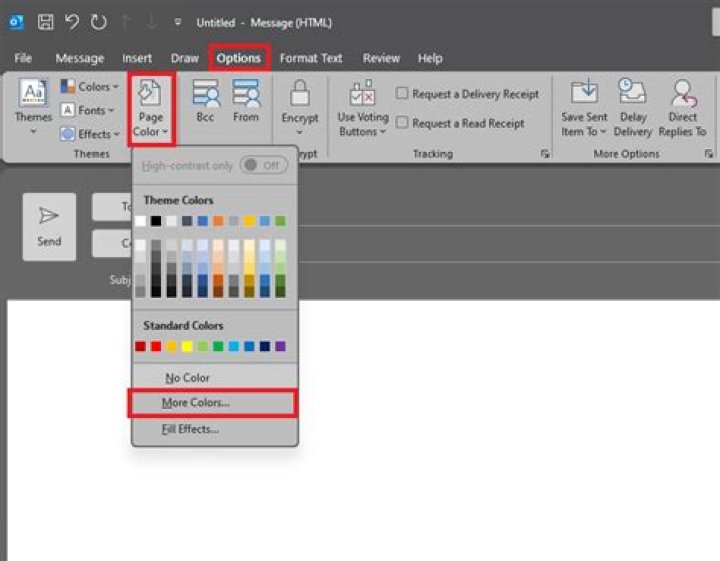Open the theme Fonts dropdown
Image resolution: width=720 pixels, height=561 pixels.
coord(88,110)
